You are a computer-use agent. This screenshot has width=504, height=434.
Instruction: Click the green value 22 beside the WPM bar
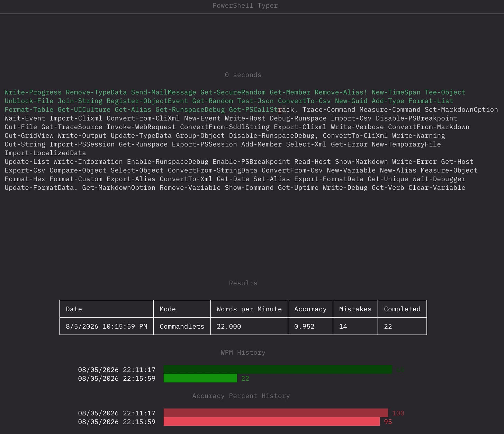tap(245, 379)
